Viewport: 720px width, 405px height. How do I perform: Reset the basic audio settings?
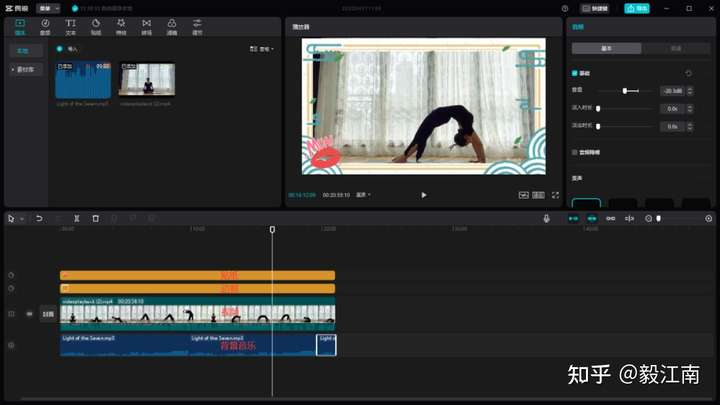point(688,73)
